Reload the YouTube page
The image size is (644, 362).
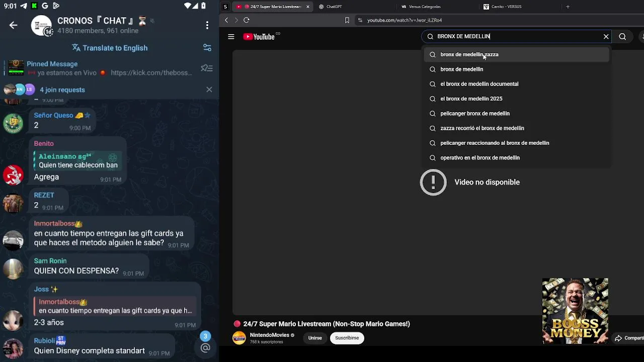247,20
